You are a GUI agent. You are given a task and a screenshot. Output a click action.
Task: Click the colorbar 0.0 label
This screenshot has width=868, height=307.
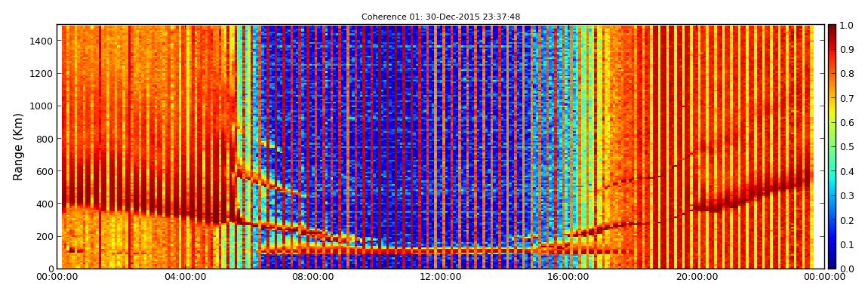click(848, 269)
